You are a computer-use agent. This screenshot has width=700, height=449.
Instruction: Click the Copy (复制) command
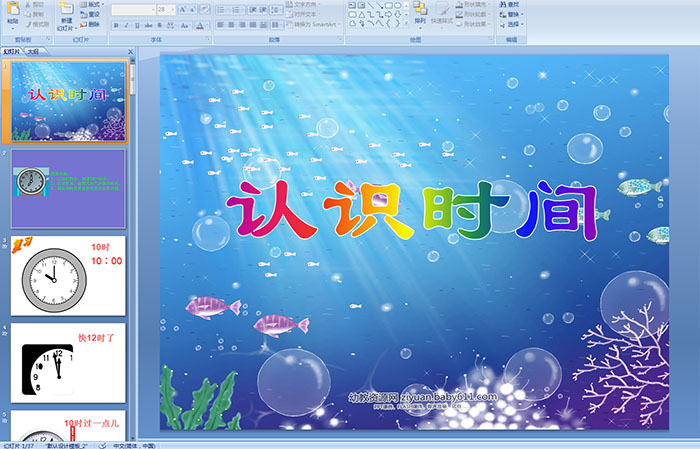tap(35, 14)
